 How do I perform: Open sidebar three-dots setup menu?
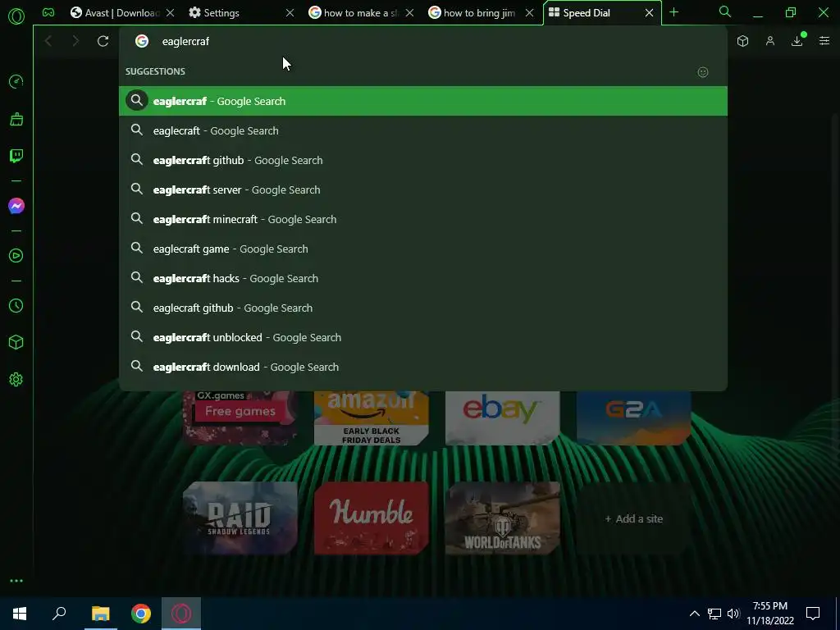coord(16,581)
